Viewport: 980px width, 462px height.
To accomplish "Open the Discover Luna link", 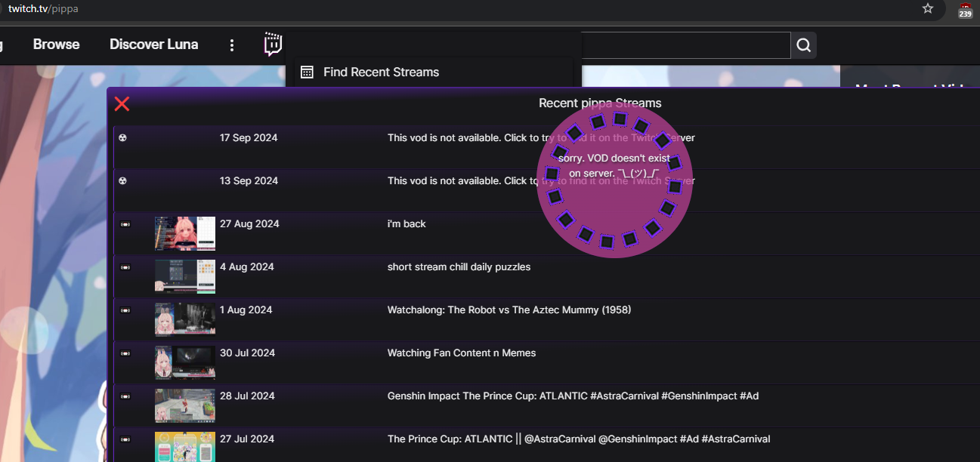I will (x=154, y=45).
